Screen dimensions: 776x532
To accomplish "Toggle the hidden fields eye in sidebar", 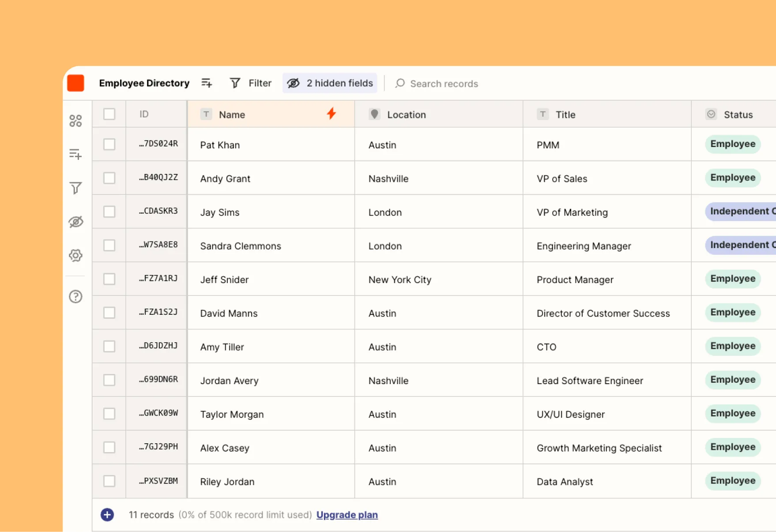I will [75, 222].
